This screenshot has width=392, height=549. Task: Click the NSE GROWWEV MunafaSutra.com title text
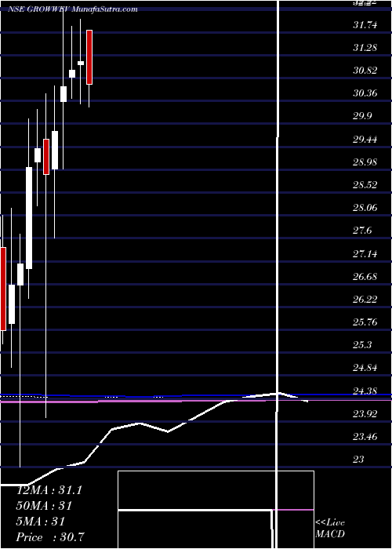[73, 9]
